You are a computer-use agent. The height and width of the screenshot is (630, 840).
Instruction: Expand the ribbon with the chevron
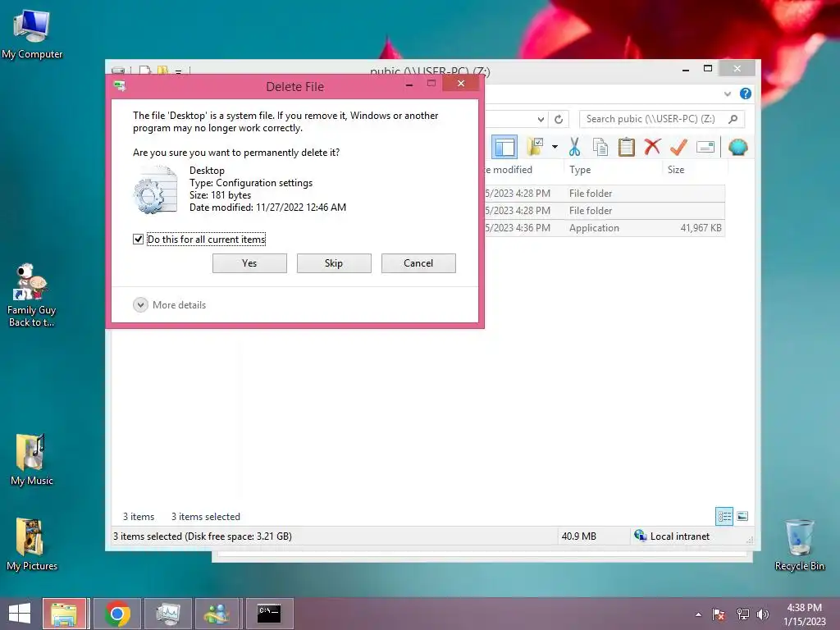coord(727,94)
